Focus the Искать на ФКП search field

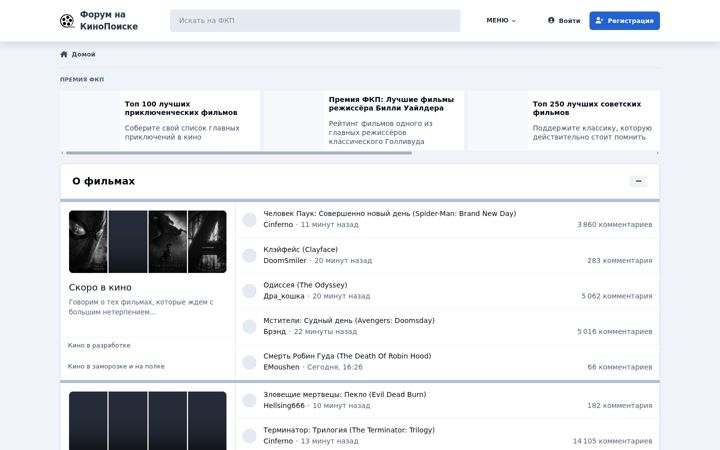[315, 21]
